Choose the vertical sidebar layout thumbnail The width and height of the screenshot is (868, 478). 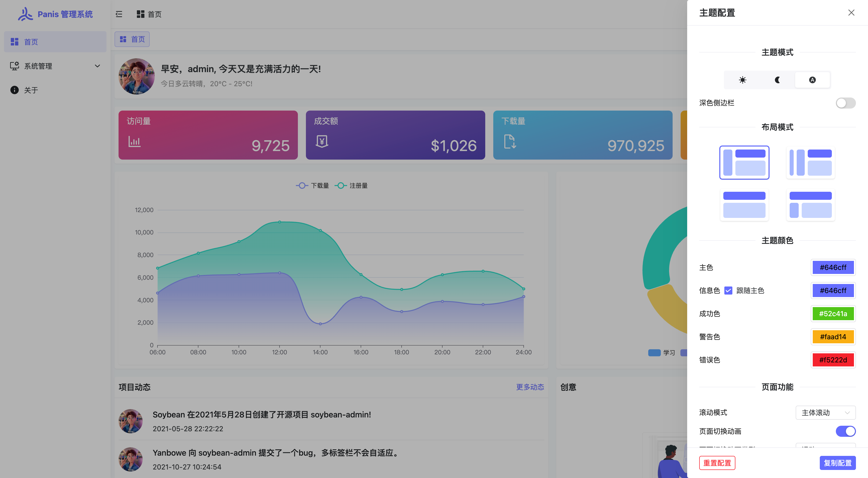coord(744,163)
